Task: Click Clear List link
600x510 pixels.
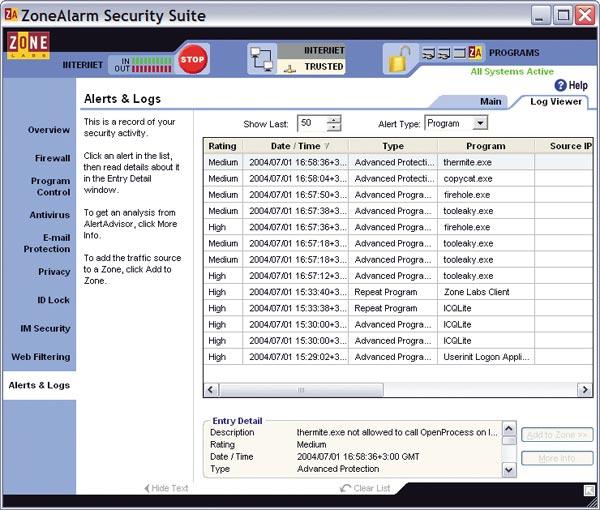Action: (365, 488)
